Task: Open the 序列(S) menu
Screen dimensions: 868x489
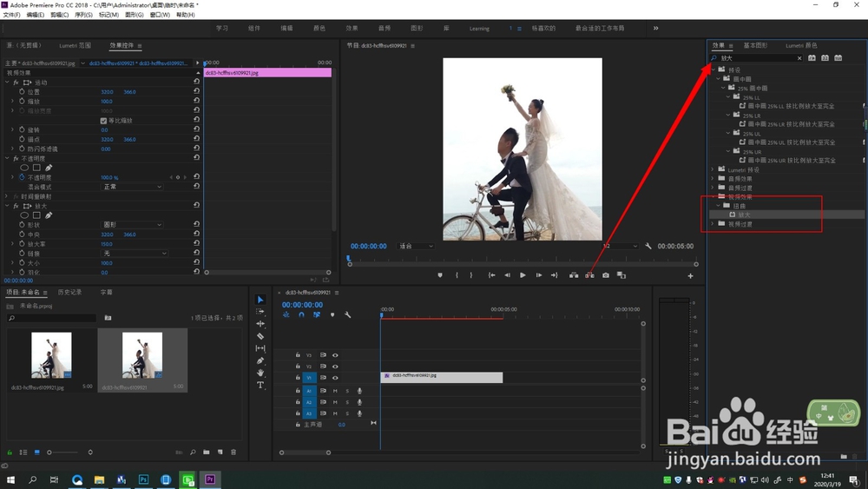Action: coord(83,15)
